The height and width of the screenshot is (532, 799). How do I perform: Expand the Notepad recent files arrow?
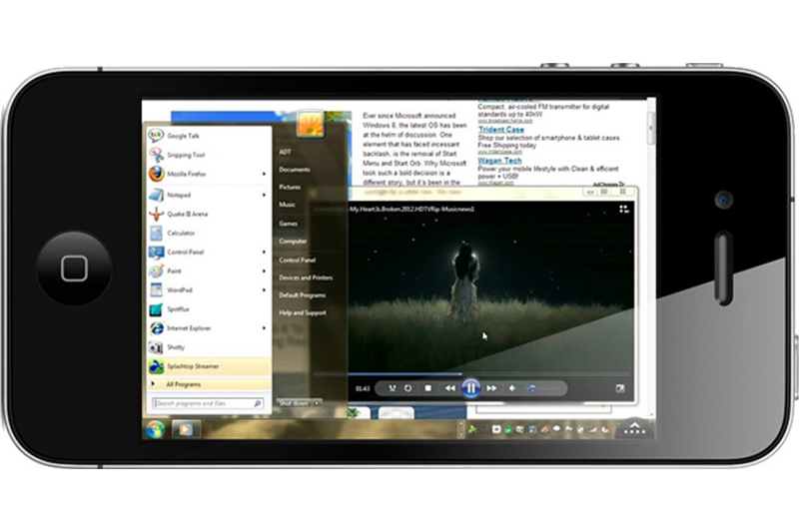(265, 195)
